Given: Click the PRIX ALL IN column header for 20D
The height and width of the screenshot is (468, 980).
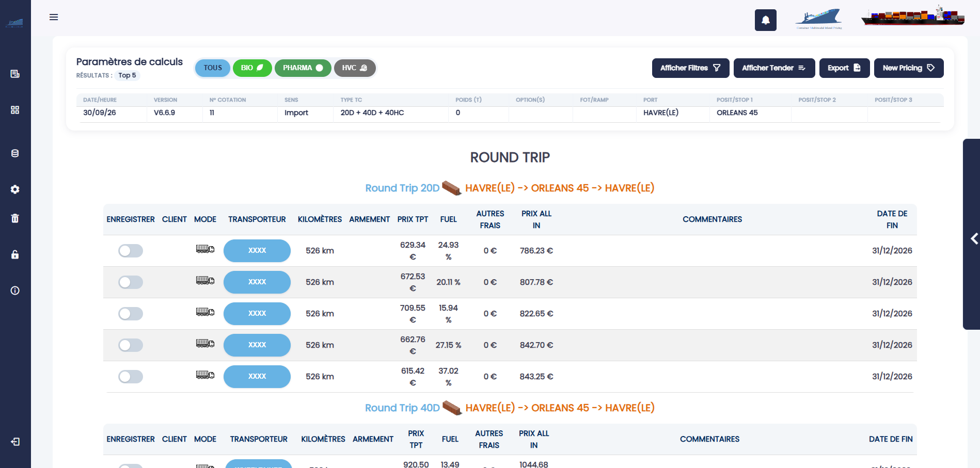Looking at the screenshot, I should coord(536,219).
